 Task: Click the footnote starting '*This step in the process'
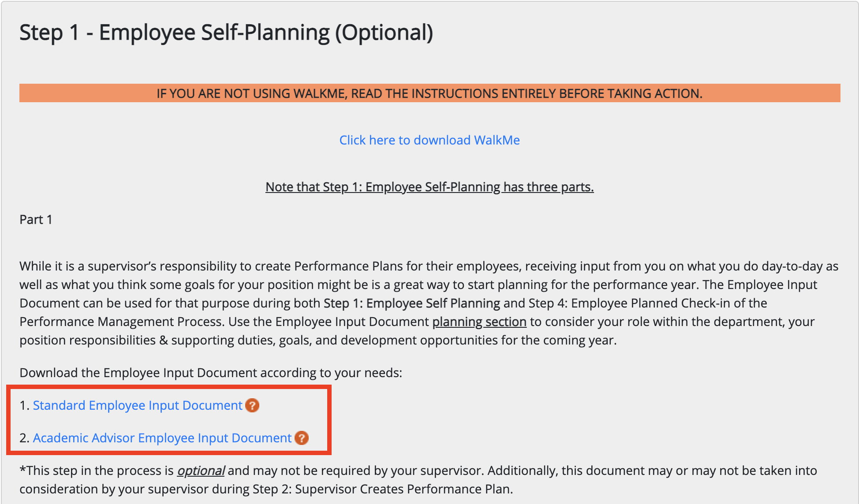pyautogui.click(x=418, y=480)
